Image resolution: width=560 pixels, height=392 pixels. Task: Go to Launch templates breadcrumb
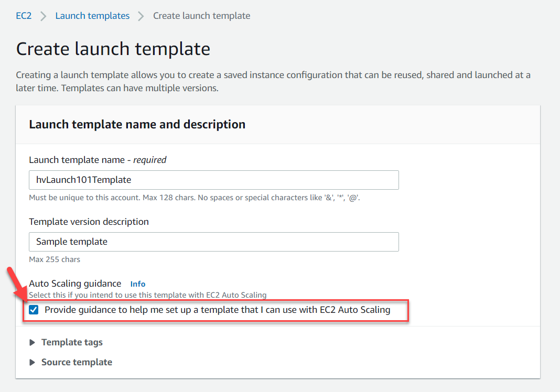[x=92, y=16]
